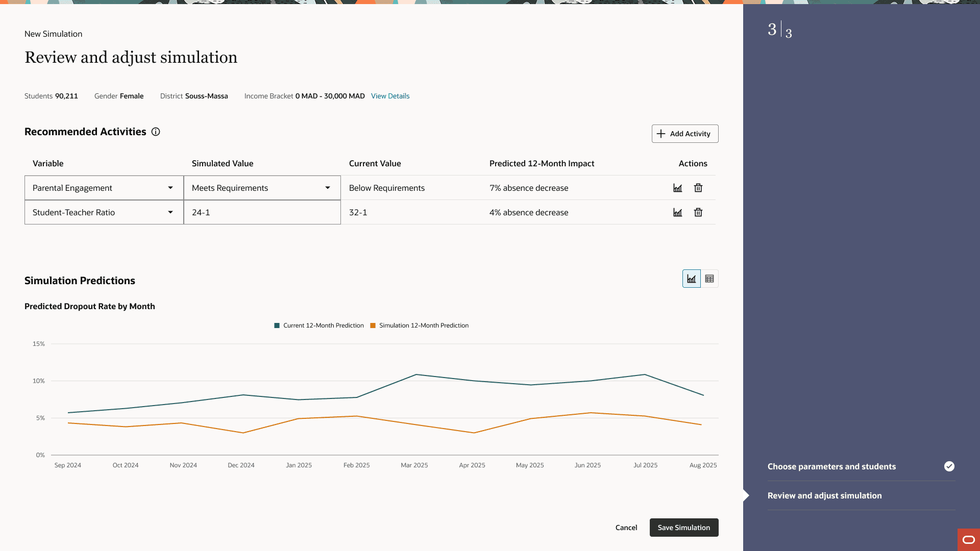Click plus icon in Add Activity
Image resolution: width=980 pixels, height=551 pixels.
pyautogui.click(x=661, y=134)
